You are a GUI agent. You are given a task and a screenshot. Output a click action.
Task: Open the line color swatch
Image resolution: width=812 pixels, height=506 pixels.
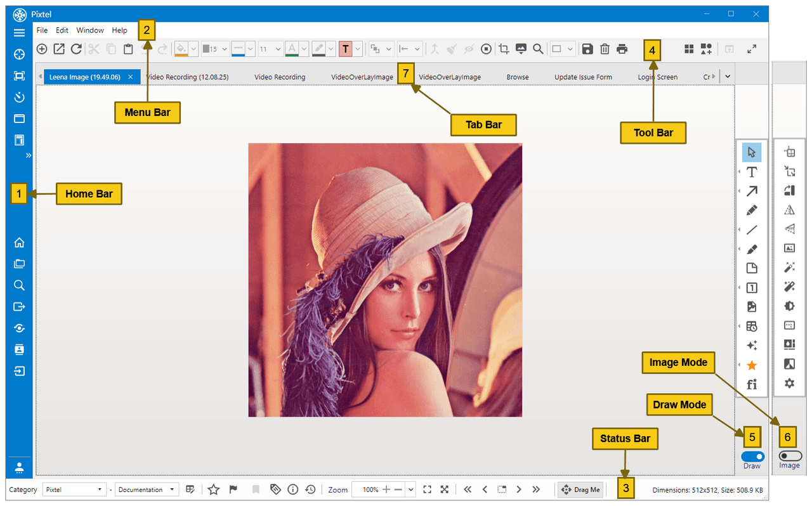pyautogui.click(x=238, y=49)
